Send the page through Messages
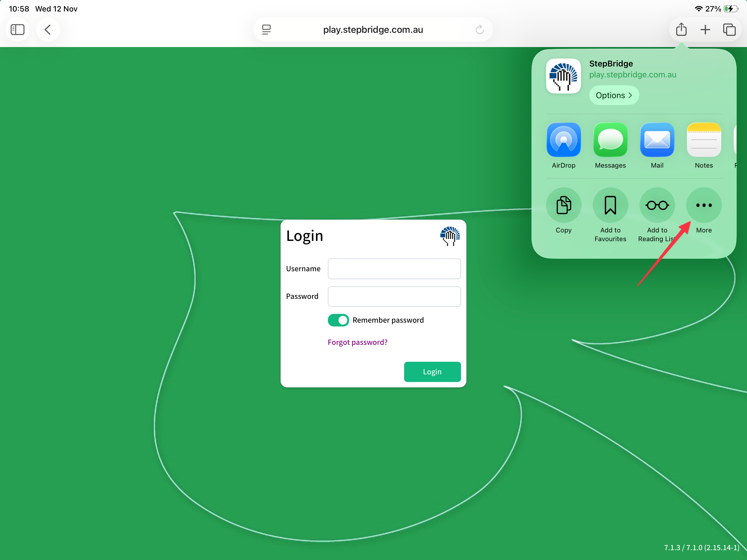747x560 pixels. click(610, 140)
